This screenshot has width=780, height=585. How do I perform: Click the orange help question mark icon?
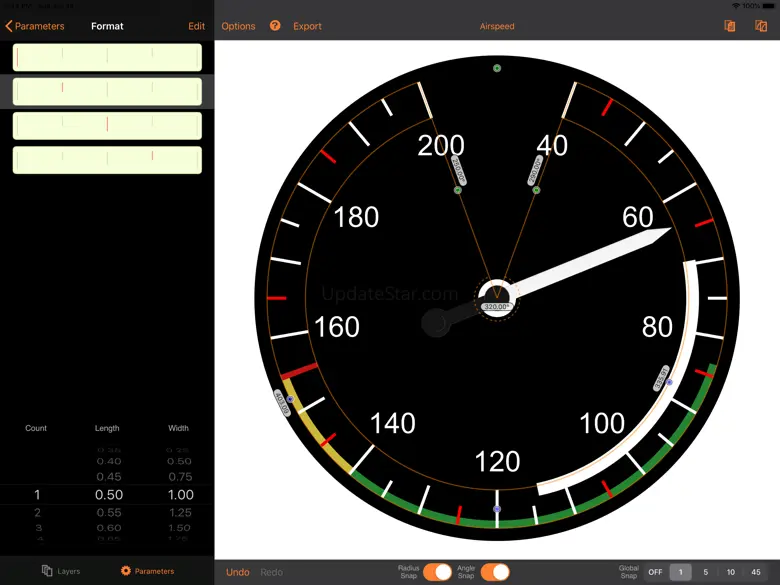point(275,26)
